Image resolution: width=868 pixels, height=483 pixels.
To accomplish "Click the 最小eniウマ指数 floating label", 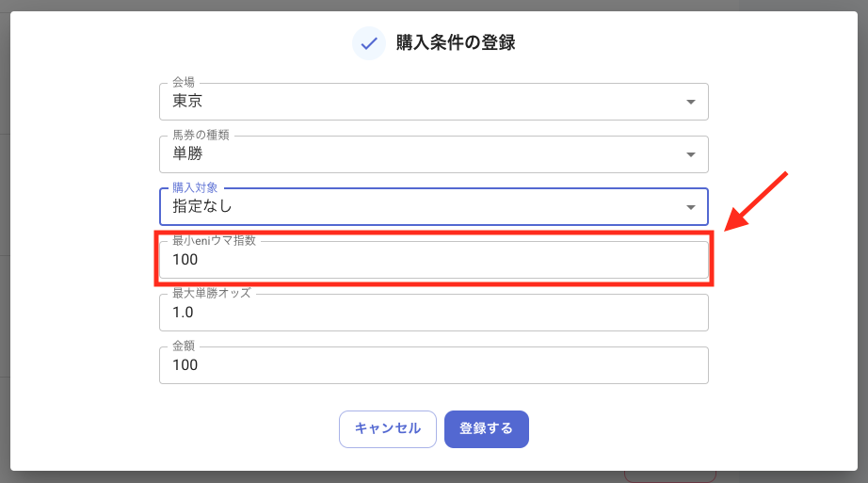I will point(214,241).
